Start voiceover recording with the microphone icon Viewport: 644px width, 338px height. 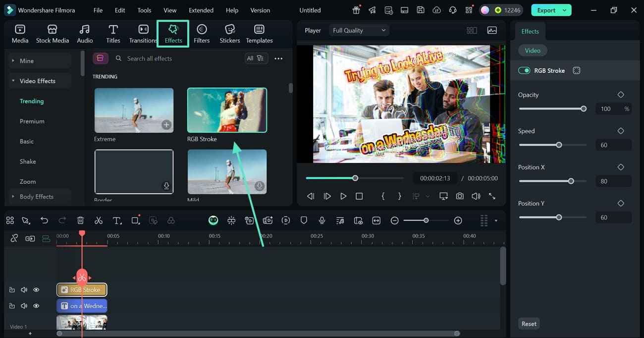(322, 220)
